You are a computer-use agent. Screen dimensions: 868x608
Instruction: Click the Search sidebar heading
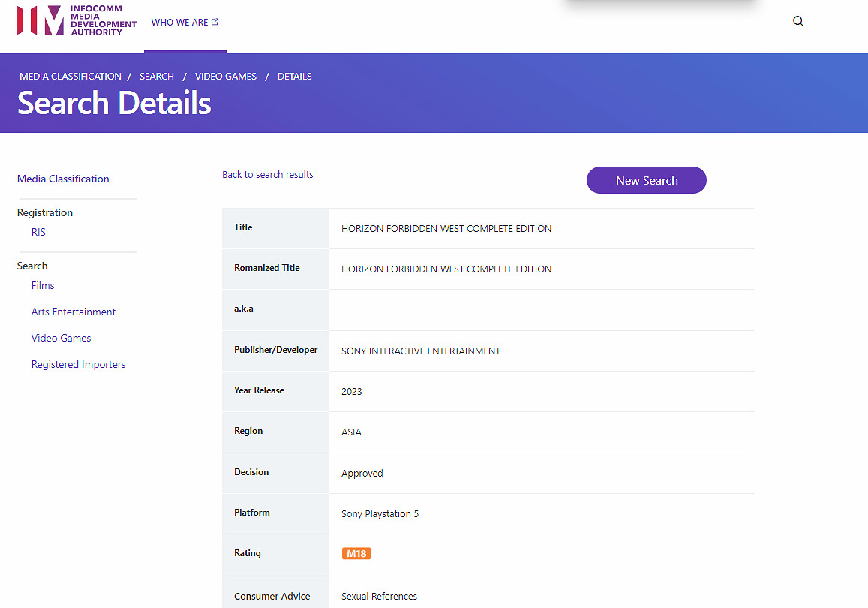(32, 266)
